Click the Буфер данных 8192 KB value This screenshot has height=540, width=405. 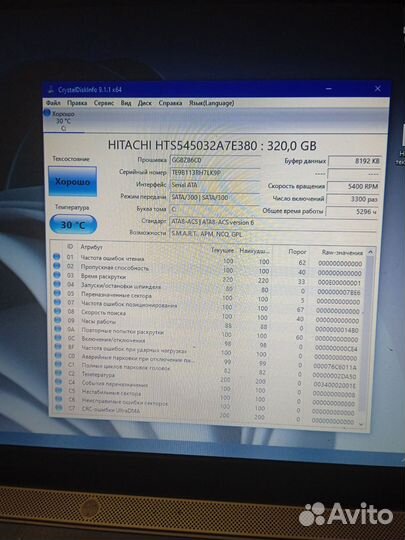(354, 161)
